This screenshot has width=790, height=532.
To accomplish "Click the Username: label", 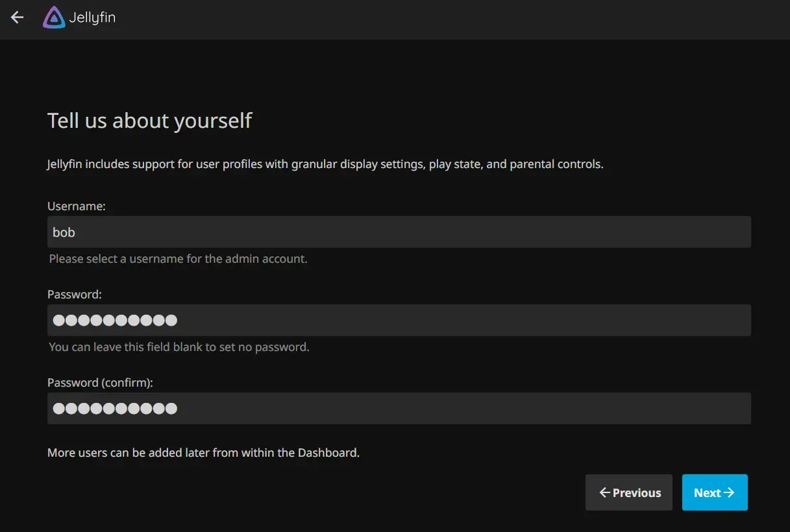I will point(77,206).
